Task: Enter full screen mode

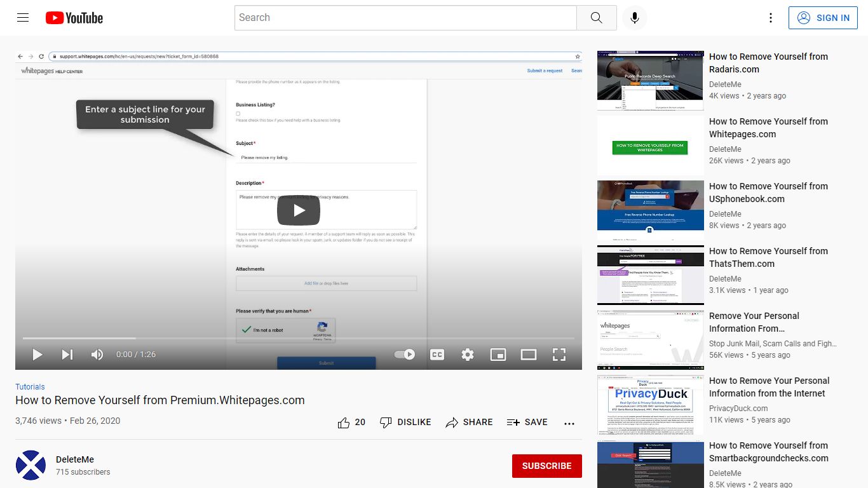Action: point(559,355)
